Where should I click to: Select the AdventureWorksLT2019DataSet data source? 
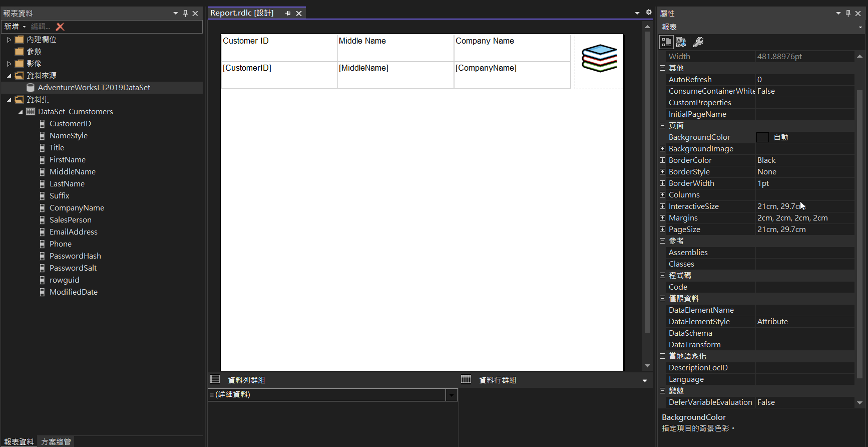pos(94,88)
